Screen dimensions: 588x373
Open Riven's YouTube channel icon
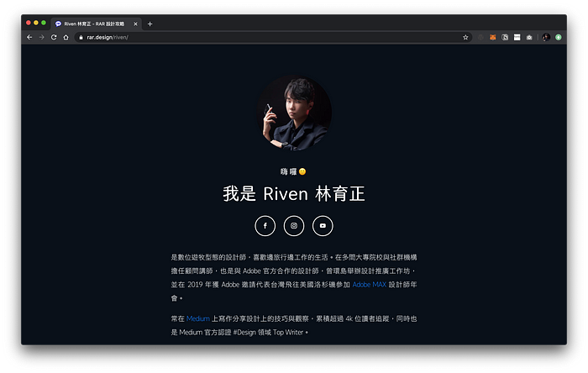(323, 226)
